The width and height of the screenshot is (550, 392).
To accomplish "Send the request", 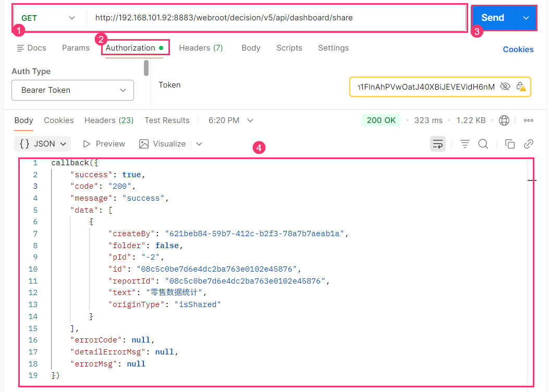I will click(x=493, y=18).
